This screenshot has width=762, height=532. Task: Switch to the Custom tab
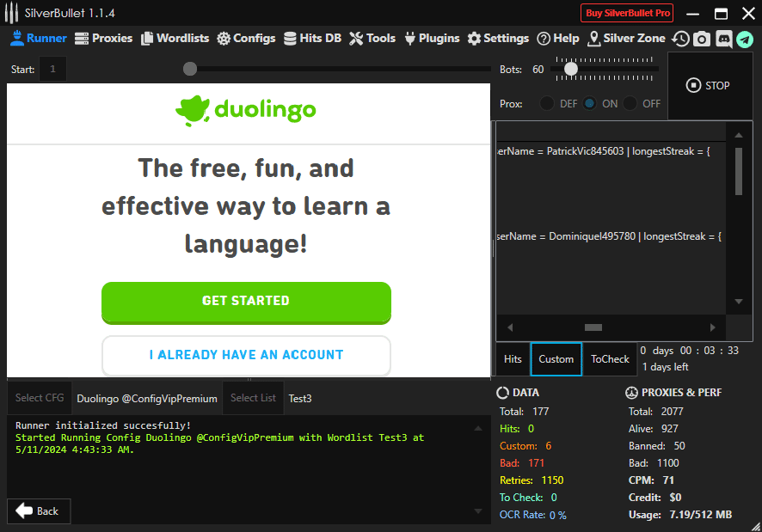click(x=556, y=359)
